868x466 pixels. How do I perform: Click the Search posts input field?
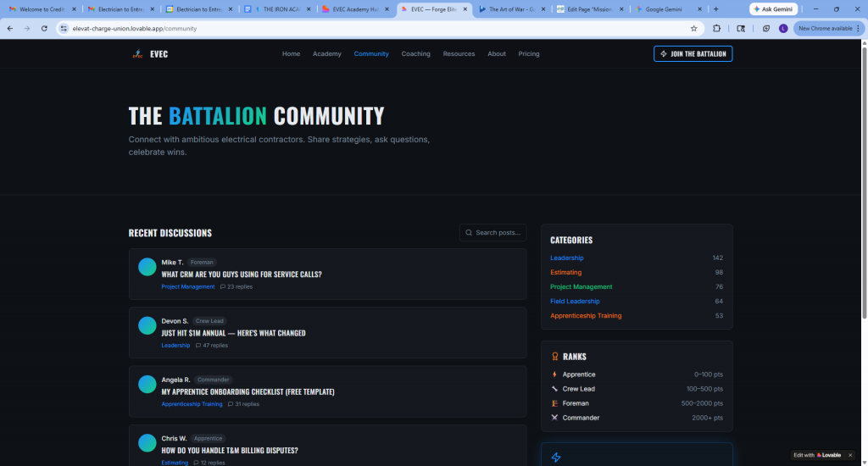(x=493, y=232)
